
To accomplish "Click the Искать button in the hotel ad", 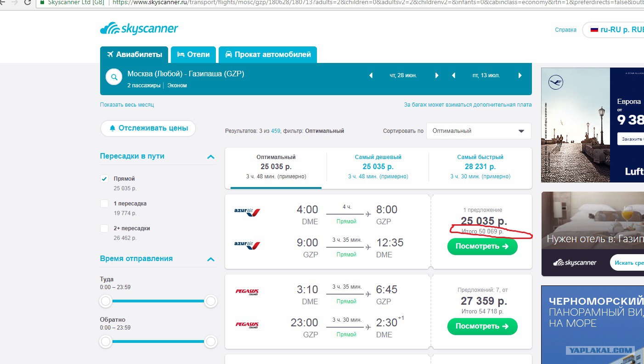I will (627, 262).
